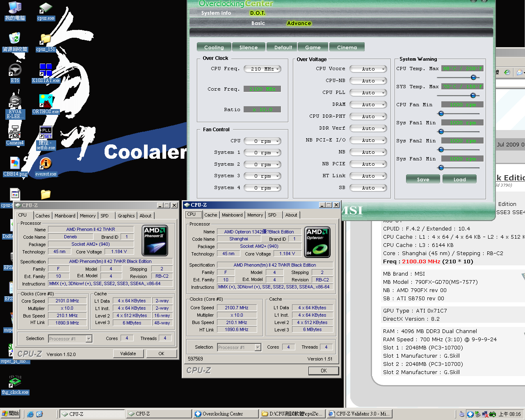The image size is (525, 420).
Task: Click red Freq 2100.03 MHz text in validator
Action: [421, 262]
